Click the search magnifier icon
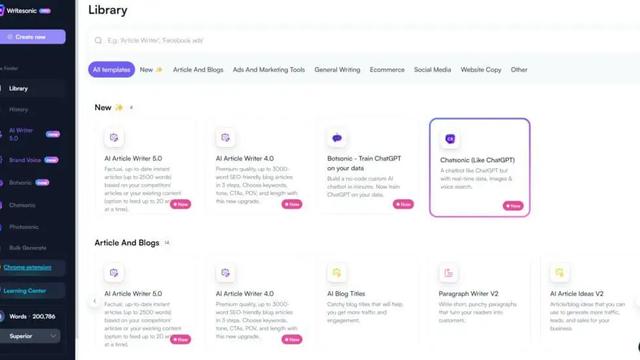640x360 pixels. (x=98, y=40)
